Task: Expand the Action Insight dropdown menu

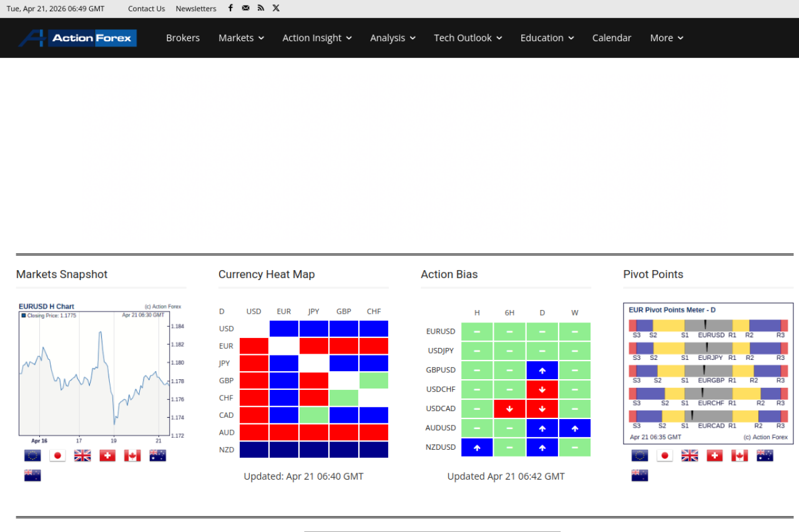Action: 317,38
